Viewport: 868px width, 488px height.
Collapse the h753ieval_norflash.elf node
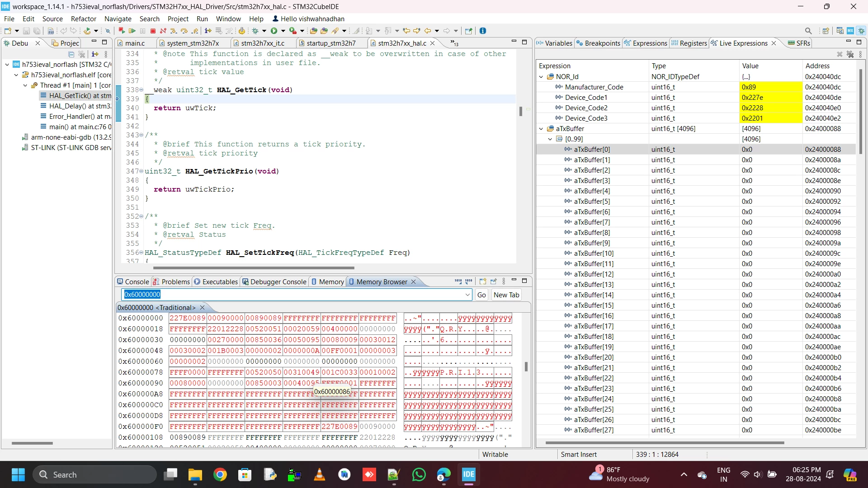(16, 75)
